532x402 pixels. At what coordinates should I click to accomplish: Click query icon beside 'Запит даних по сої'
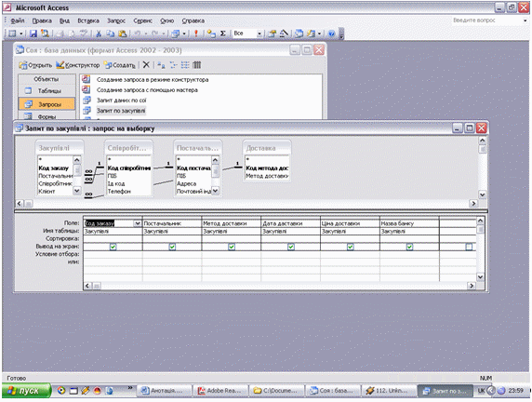point(86,100)
